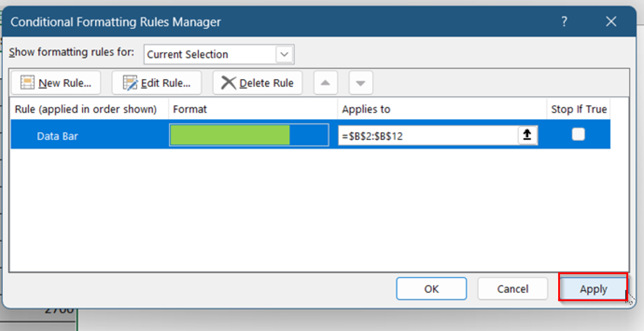The height and width of the screenshot is (331, 644).
Task: Enable Stop If True for the Data Bar rule
Action: [x=578, y=134]
